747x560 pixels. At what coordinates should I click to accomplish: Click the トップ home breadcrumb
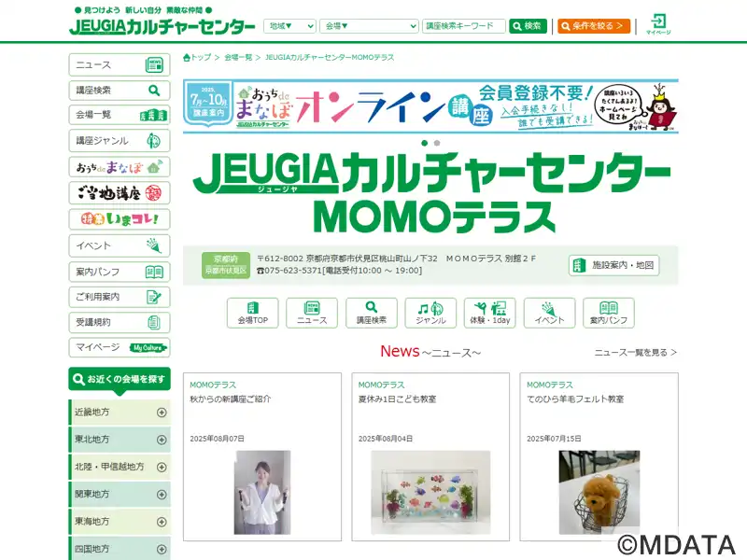tap(197, 57)
